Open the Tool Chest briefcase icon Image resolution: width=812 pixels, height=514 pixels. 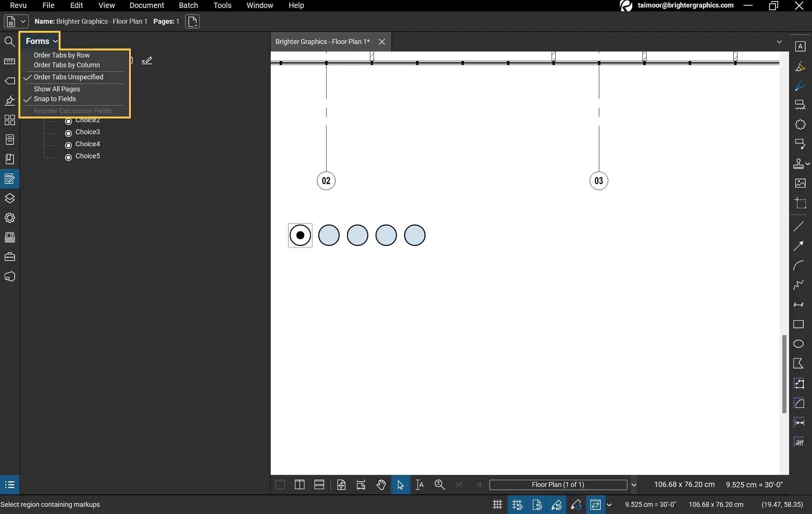pos(10,257)
